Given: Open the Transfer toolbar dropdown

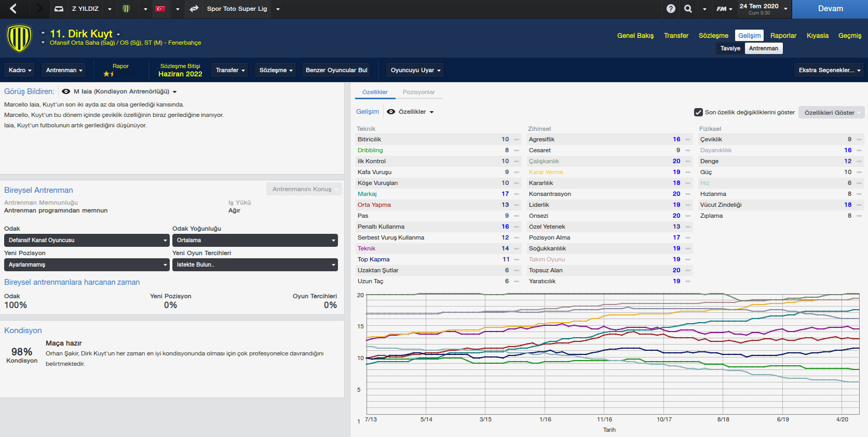Looking at the screenshot, I should pyautogui.click(x=230, y=70).
